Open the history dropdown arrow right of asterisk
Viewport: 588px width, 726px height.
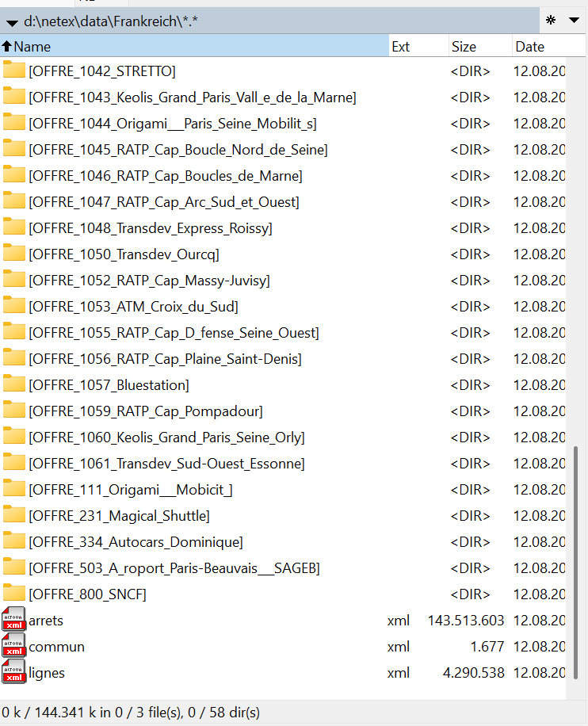click(x=574, y=20)
